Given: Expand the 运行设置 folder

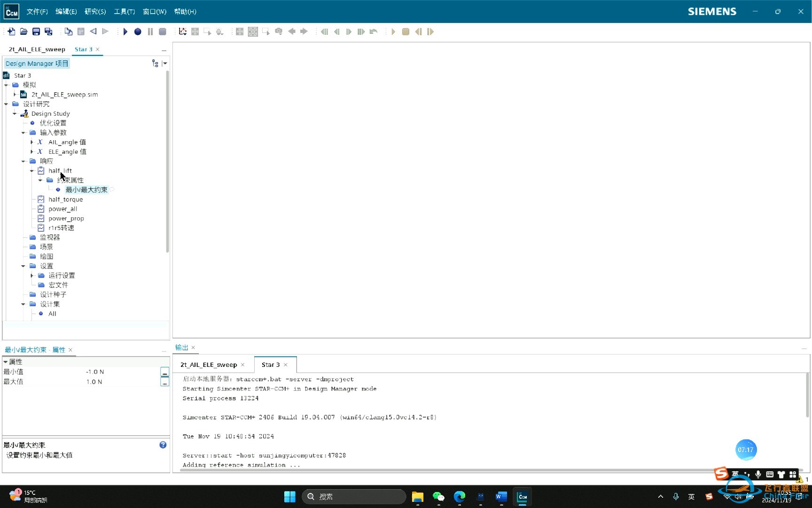Looking at the screenshot, I should pos(31,276).
